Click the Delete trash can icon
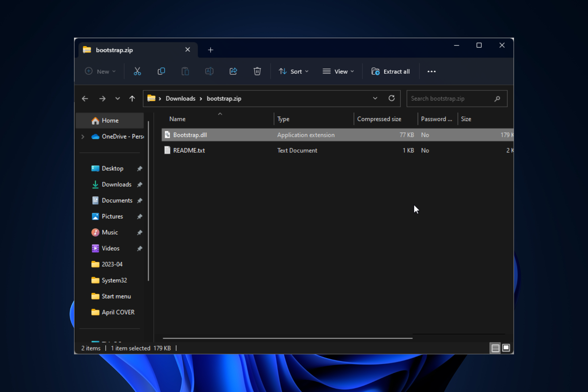 257,71
